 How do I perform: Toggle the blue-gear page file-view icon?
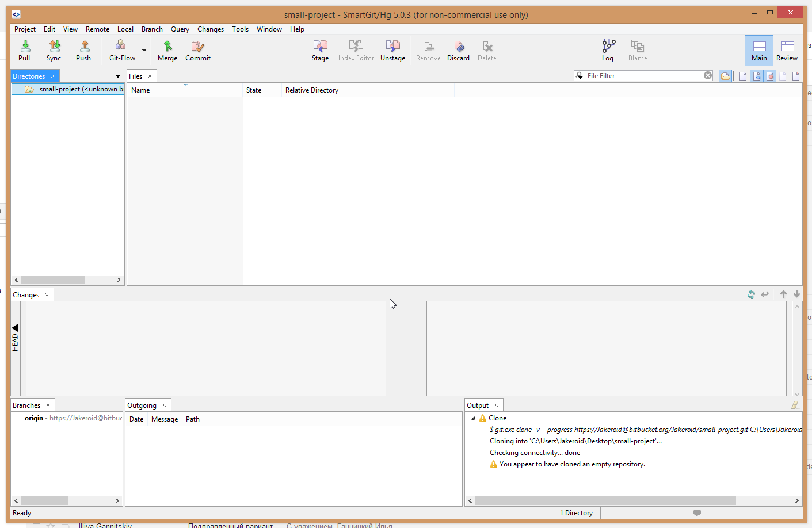point(756,76)
